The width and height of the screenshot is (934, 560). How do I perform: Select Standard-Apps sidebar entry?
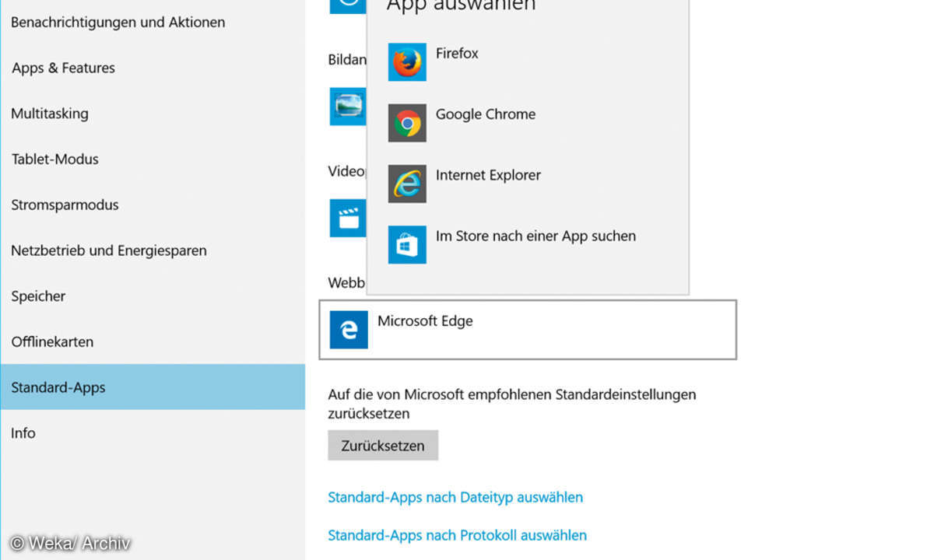pos(153,387)
